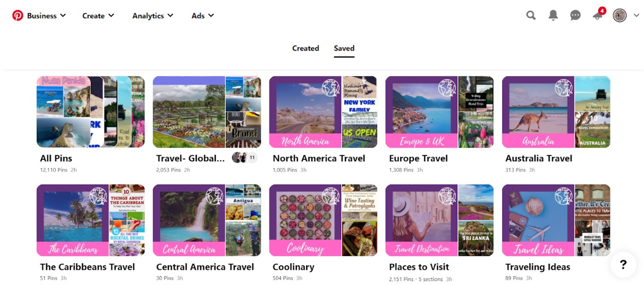The height and width of the screenshot is (285, 644).
Task: Open the Europe Travel board title
Action: tap(418, 158)
